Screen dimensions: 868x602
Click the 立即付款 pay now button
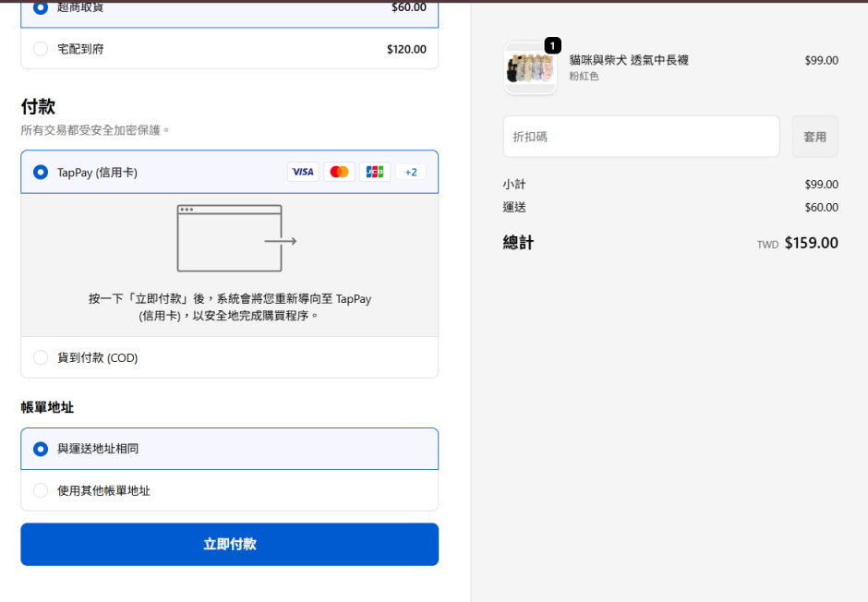(x=228, y=544)
